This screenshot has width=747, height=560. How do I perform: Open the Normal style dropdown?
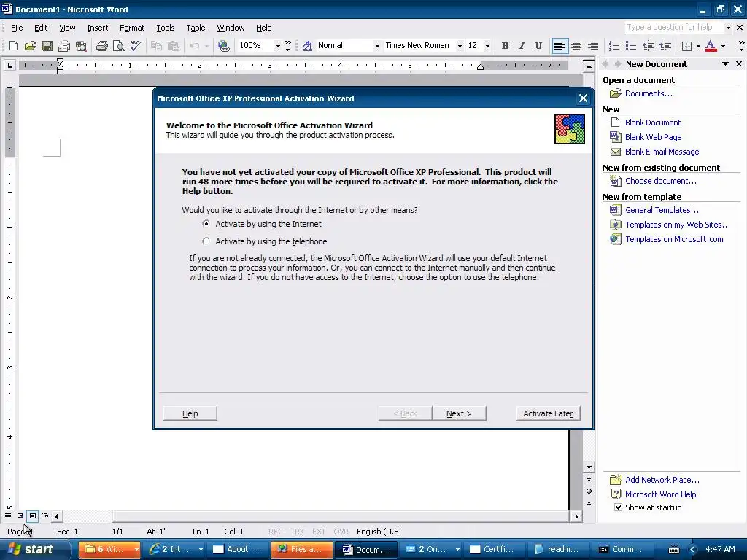[x=377, y=46]
